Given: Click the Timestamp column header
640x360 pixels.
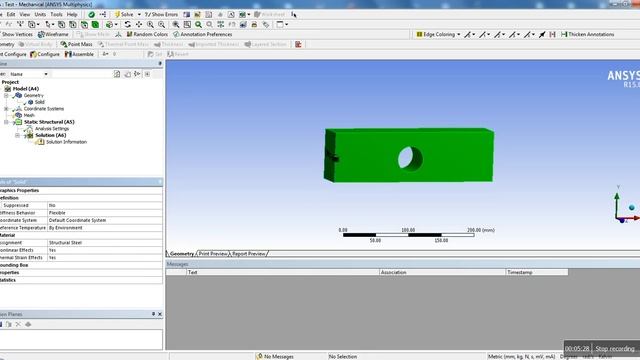Looking at the screenshot, I should (x=537, y=272).
